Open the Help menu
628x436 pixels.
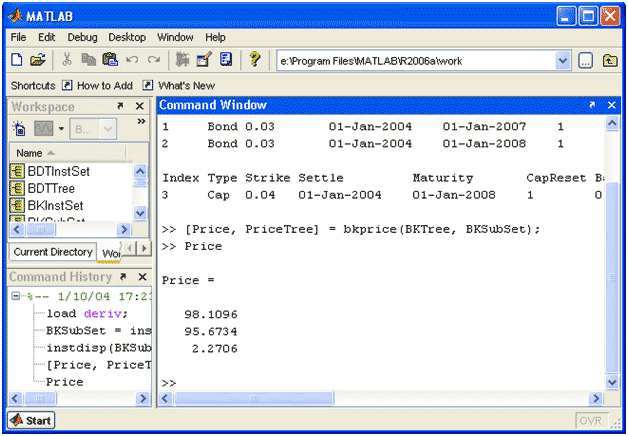tap(215, 37)
